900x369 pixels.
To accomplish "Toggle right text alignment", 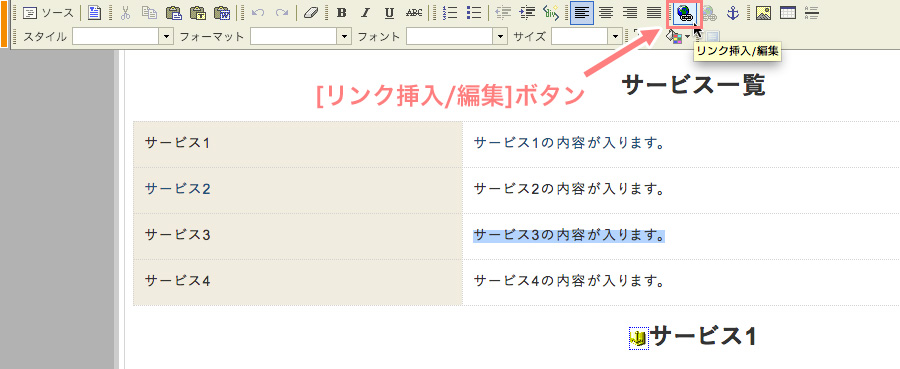I will pyautogui.click(x=630, y=13).
